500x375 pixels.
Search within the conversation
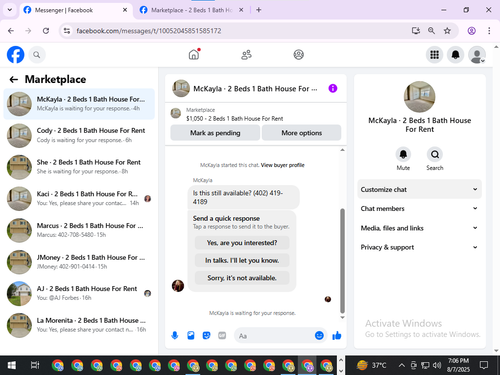click(x=435, y=154)
